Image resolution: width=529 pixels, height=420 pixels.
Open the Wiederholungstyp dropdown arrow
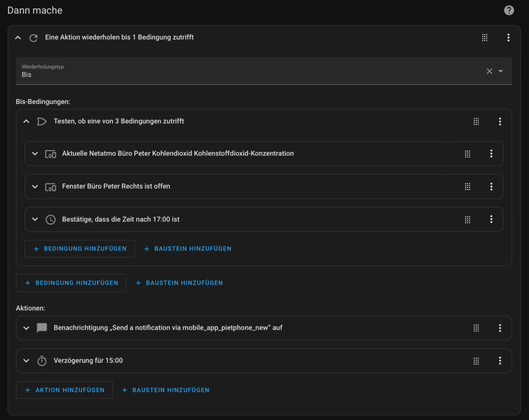pyautogui.click(x=501, y=71)
